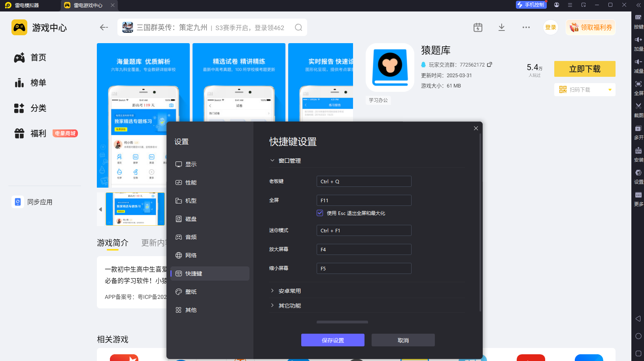Open the 扫码下载 dropdown

(610, 90)
